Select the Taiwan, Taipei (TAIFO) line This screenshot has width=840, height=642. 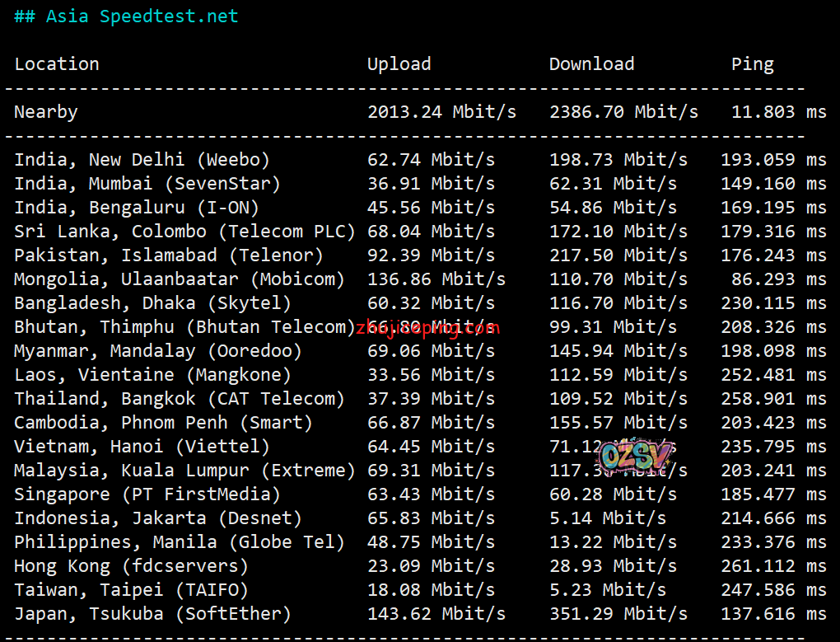pos(131,590)
